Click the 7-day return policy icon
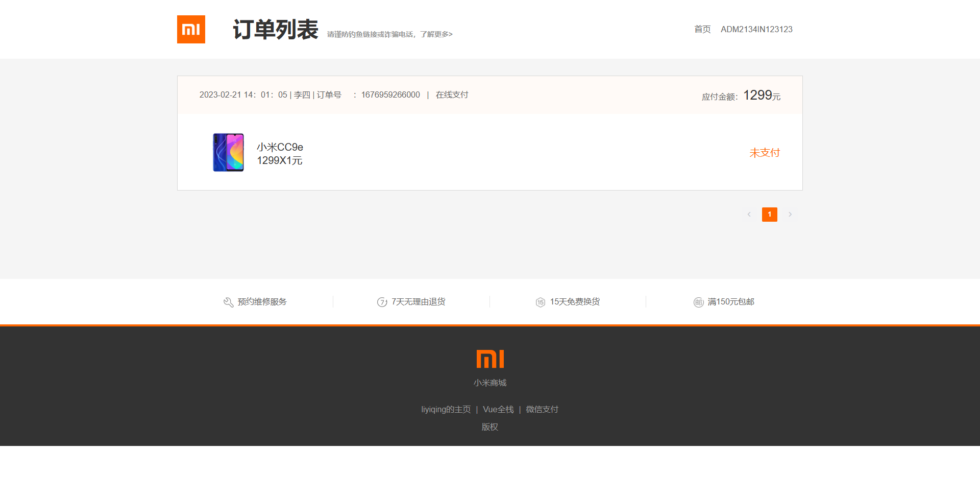This screenshot has width=980, height=495. click(382, 302)
